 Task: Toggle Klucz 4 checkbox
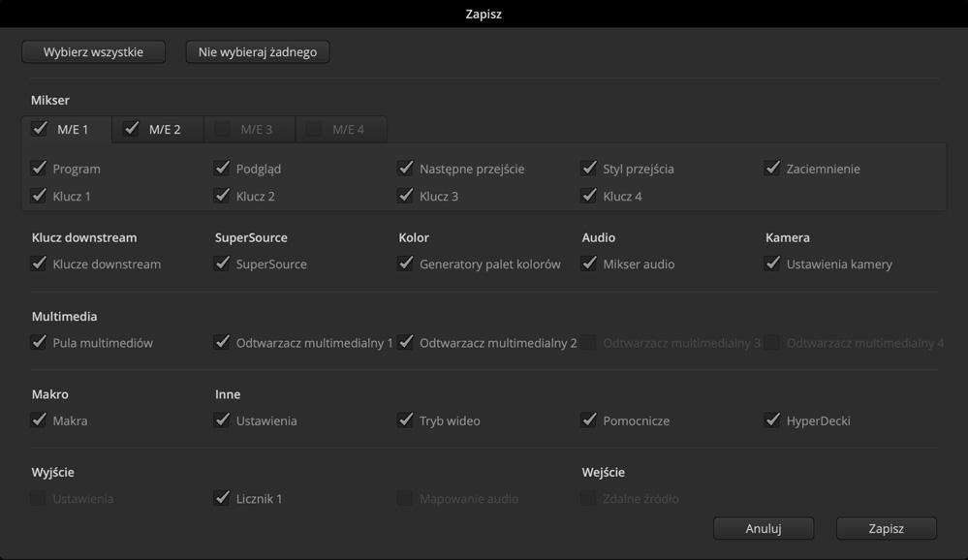[588, 196]
